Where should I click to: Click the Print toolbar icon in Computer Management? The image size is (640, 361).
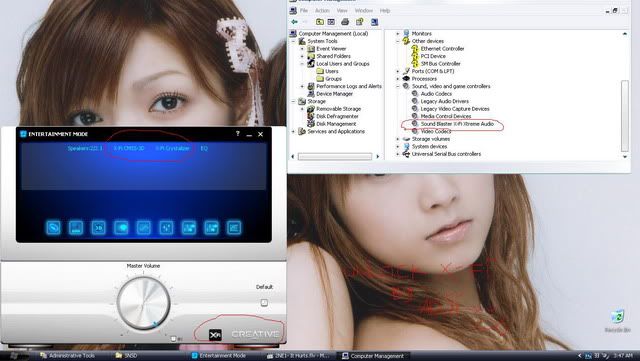pyautogui.click(x=345, y=22)
